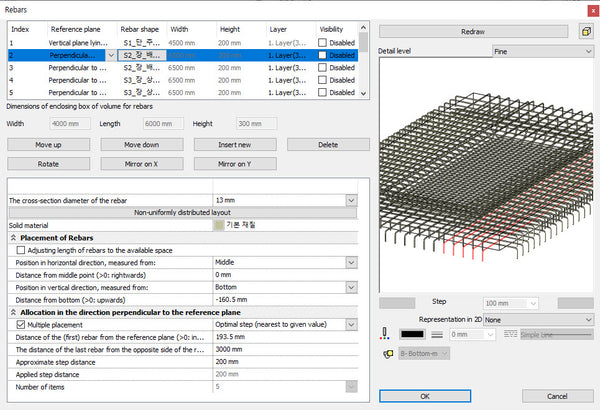The height and width of the screenshot is (410, 600).
Task: Enable Adjusting length of rebars checkbox
Action: coord(22,250)
